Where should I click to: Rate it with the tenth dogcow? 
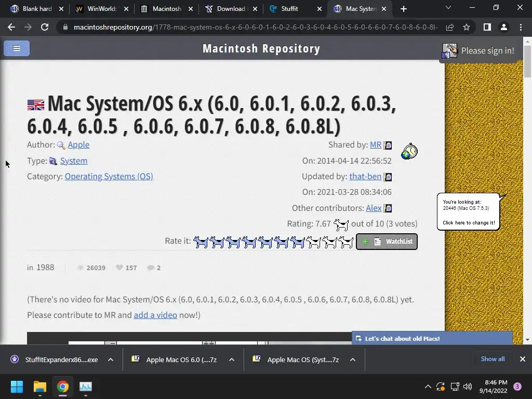346,242
